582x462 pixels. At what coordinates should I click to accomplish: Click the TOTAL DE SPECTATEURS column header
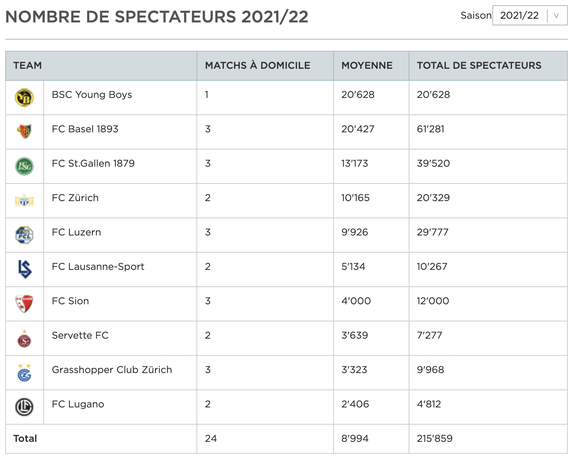click(x=479, y=66)
